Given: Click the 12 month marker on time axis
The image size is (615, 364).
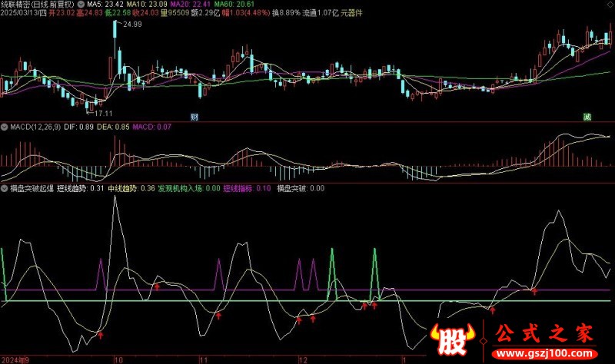Looking at the screenshot, I should pos(302,360).
